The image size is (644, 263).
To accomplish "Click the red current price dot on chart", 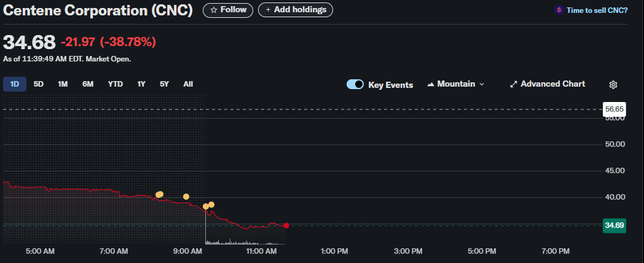I will 286,226.
